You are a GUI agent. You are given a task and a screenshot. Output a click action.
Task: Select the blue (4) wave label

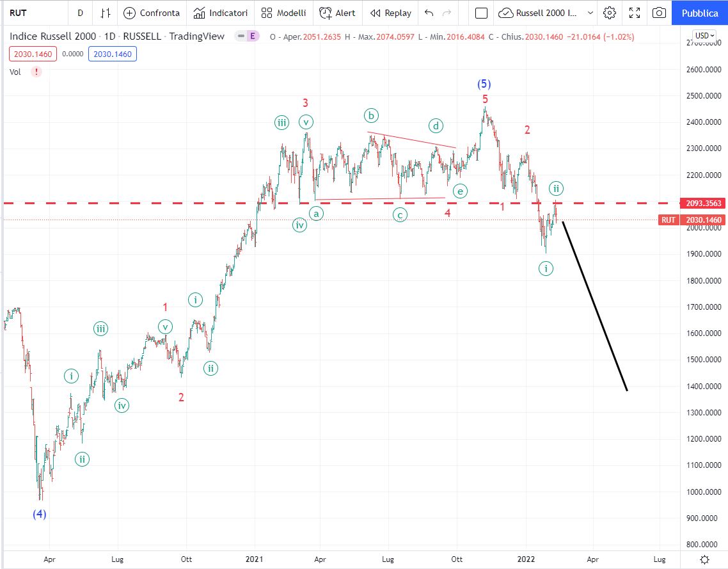pyautogui.click(x=40, y=514)
